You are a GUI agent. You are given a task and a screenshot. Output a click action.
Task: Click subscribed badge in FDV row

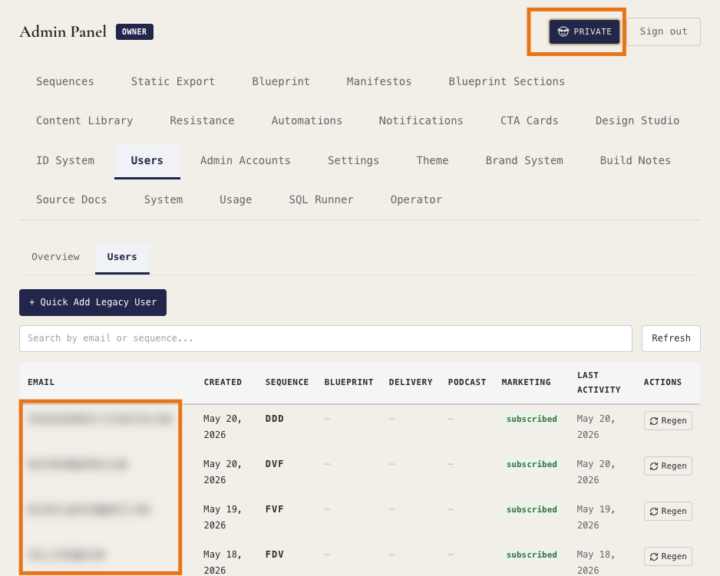point(531,554)
